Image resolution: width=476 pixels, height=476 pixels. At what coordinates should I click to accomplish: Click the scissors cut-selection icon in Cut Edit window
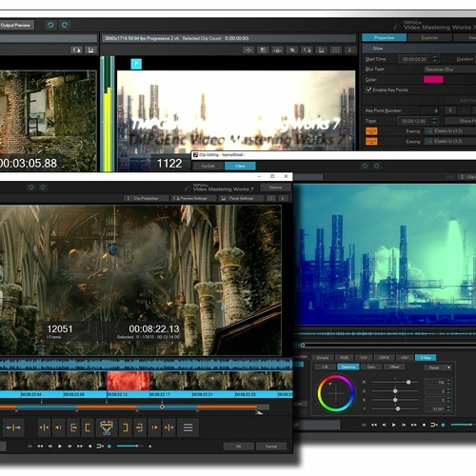point(107,427)
